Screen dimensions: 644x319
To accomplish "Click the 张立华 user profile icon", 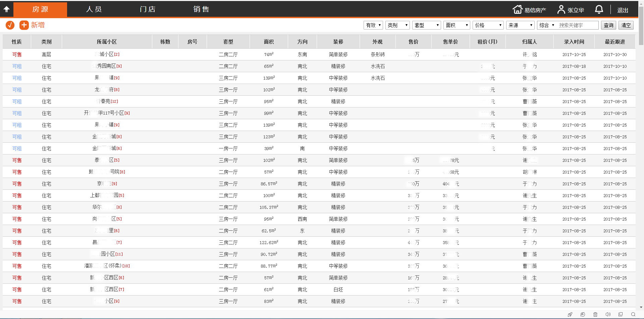I will pos(561,10).
